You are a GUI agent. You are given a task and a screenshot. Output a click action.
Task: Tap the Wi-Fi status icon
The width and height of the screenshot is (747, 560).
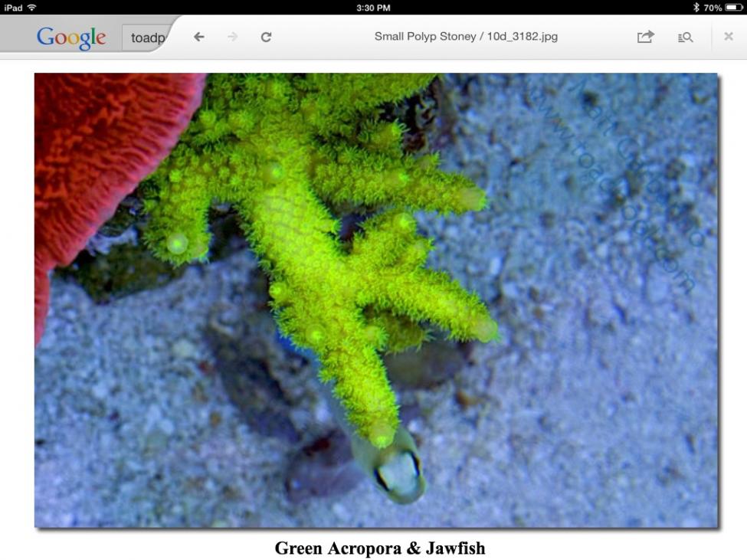(x=32, y=7)
